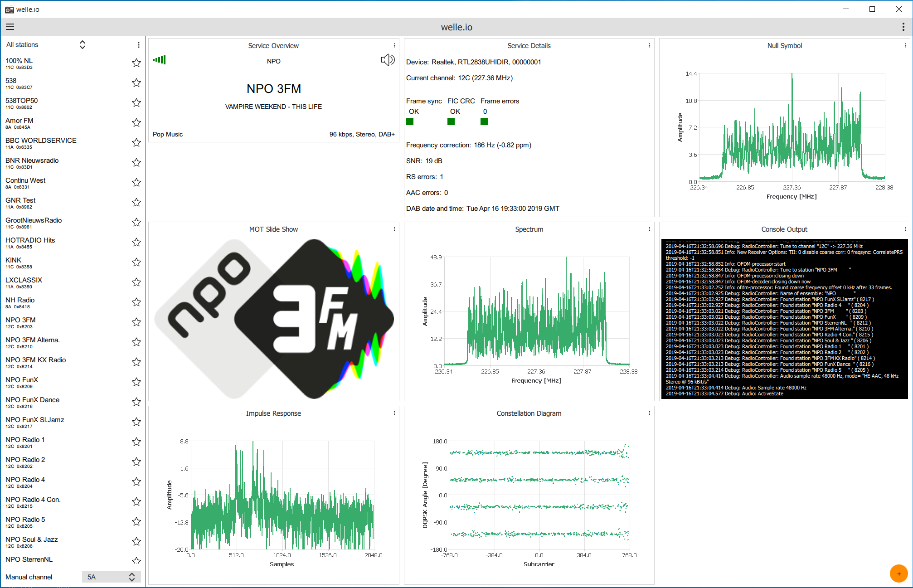Open Service Overview panel options

click(394, 46)
